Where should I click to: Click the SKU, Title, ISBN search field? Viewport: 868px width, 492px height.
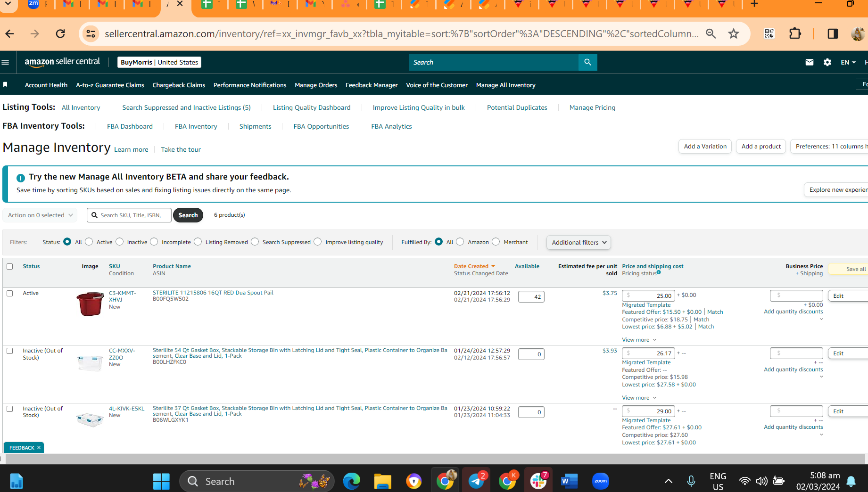point(129,215)
